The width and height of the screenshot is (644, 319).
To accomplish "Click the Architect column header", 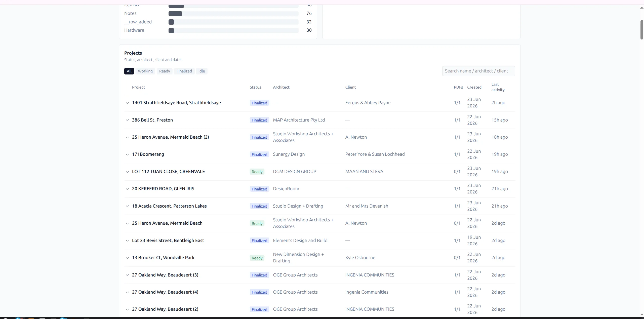I will click(x=281, y=87).
